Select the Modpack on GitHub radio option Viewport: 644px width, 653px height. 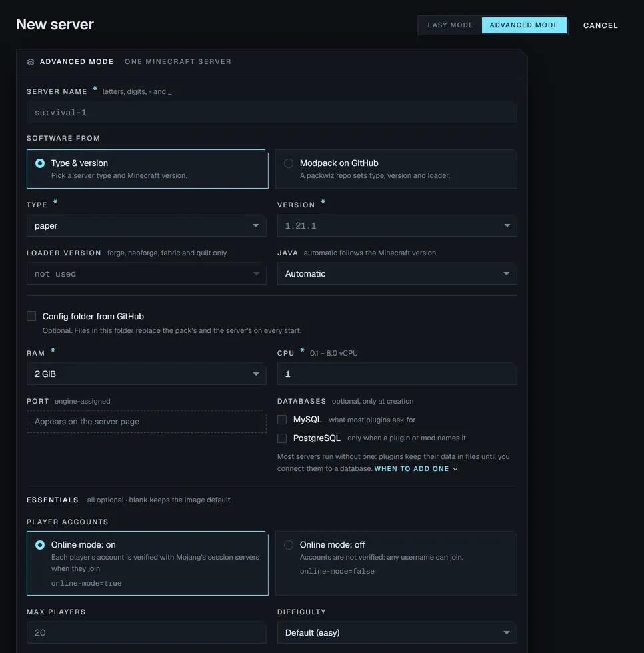click(396, 169)
